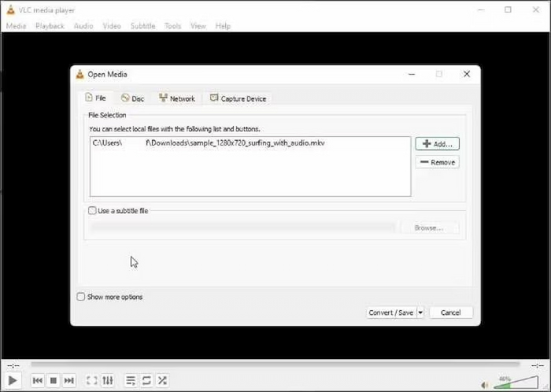Open the Tools menu
Viewport: 551px width, 392px height.
tap(173, 26)
